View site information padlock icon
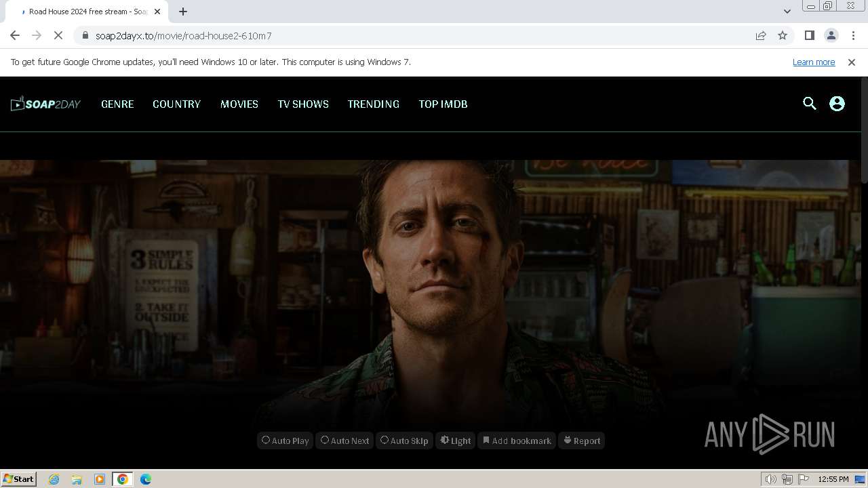The image size is (868, 488). coord(85,35)
